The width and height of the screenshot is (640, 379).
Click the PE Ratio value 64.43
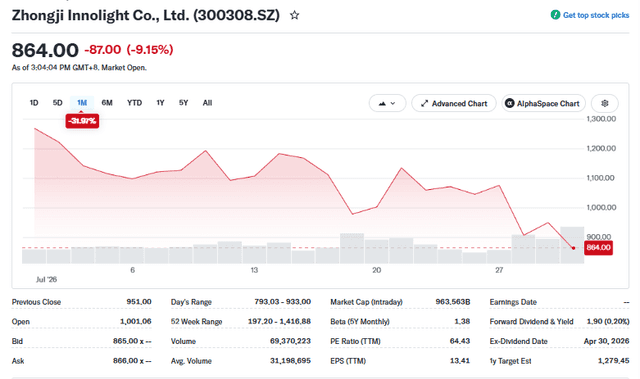[x=460, y=341]
